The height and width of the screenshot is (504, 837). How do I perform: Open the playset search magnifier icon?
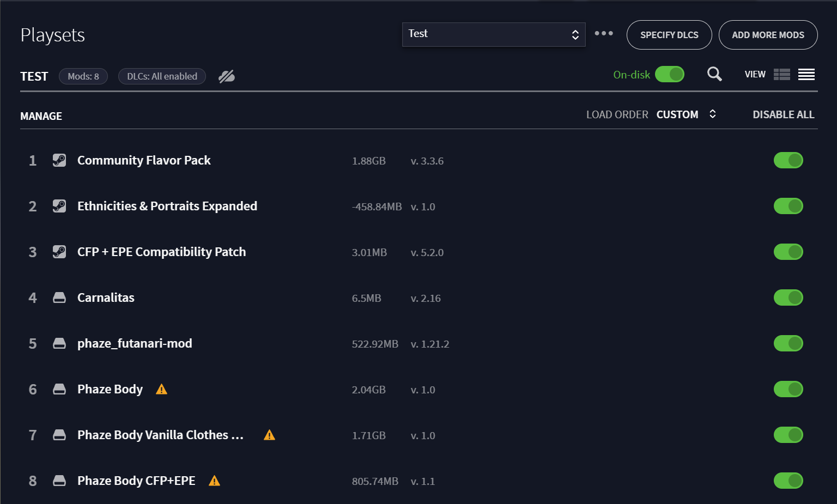(714, 74)
